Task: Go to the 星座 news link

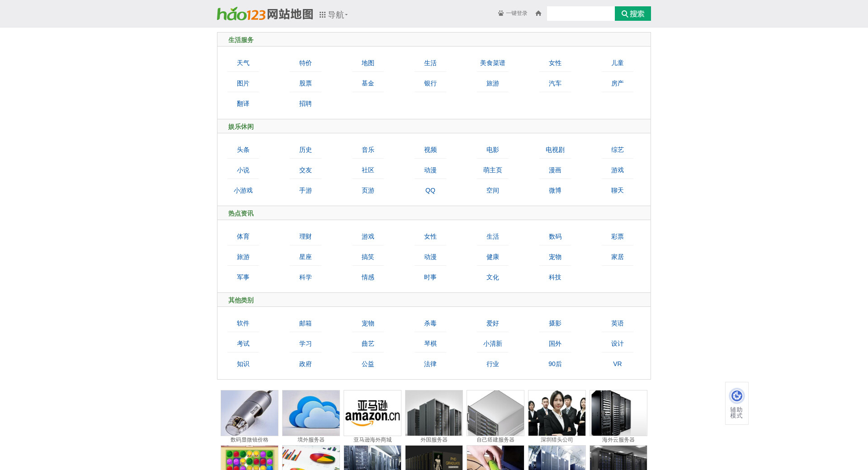Action: pos(305,257)
